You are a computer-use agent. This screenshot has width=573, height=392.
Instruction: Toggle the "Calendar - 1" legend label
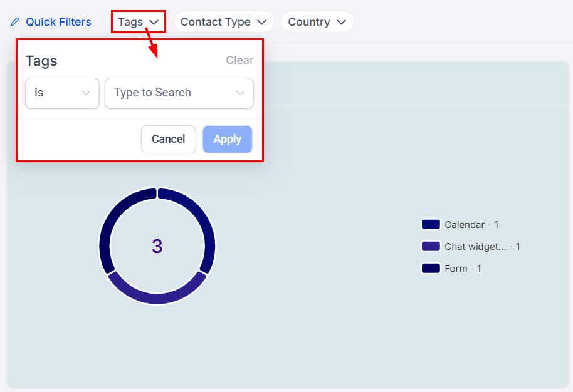pyautogui.click(x=471, y=225)
